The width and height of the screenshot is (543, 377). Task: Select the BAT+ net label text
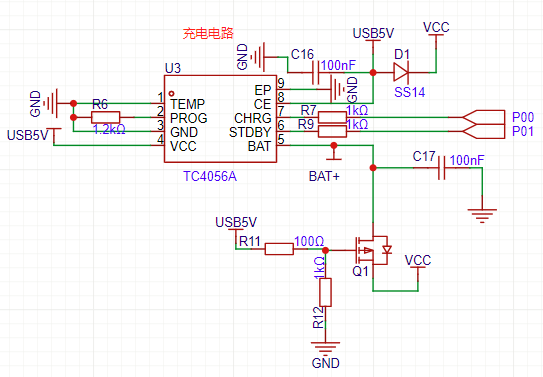324,177
